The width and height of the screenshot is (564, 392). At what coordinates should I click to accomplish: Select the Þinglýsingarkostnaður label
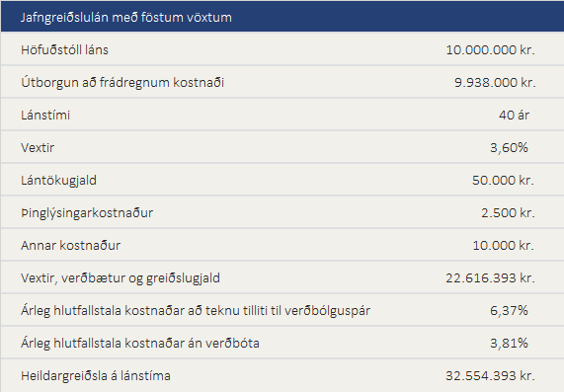[x=87, y=213]
